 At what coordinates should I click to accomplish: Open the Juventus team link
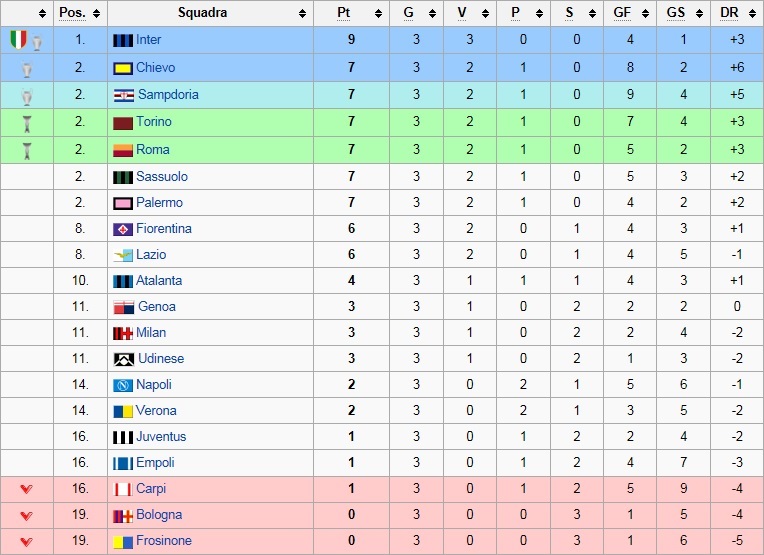tap(161, 437)
